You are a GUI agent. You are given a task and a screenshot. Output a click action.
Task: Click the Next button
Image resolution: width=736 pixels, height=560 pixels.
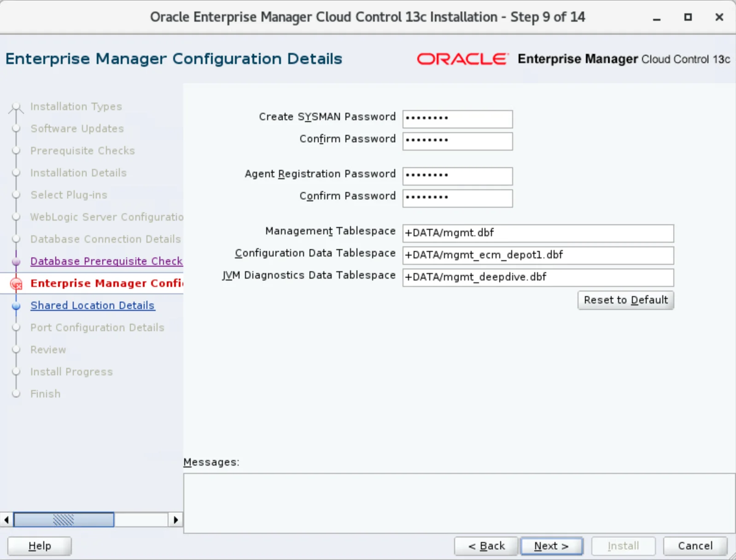coord(551,546)
